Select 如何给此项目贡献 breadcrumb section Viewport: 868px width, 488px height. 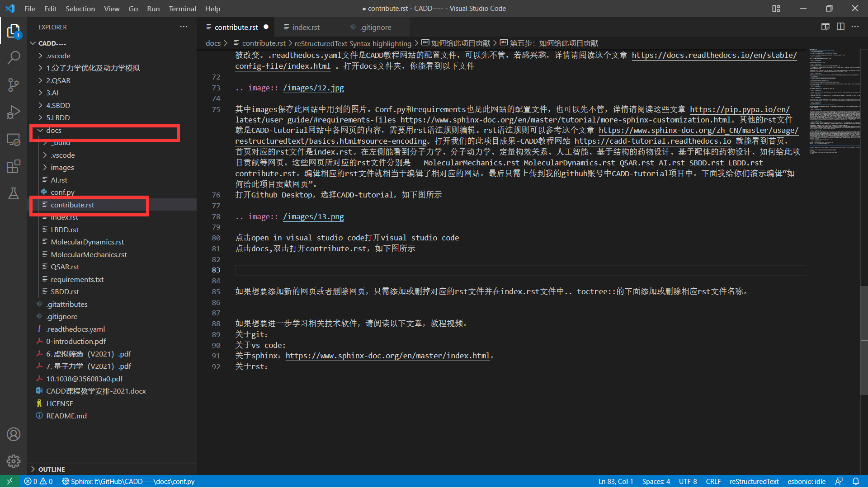(x=456, y=43)
